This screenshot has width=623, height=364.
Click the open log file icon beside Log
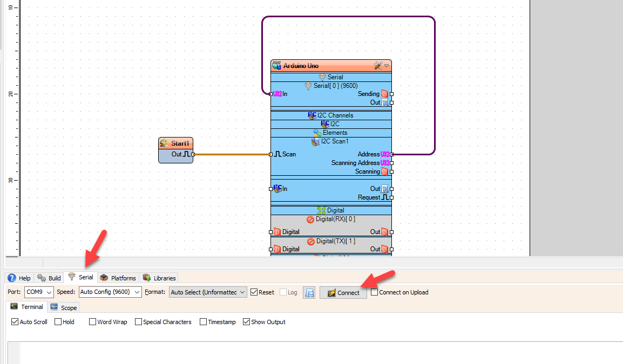coord(309,292)
